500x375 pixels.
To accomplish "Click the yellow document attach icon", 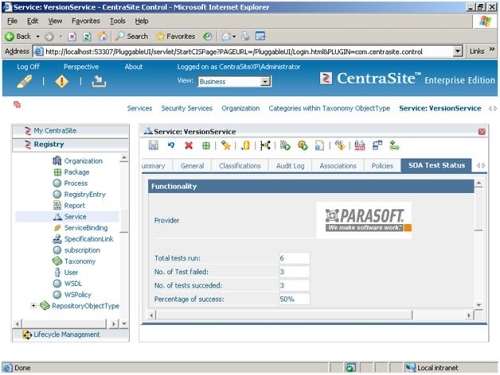I will 246,145.
